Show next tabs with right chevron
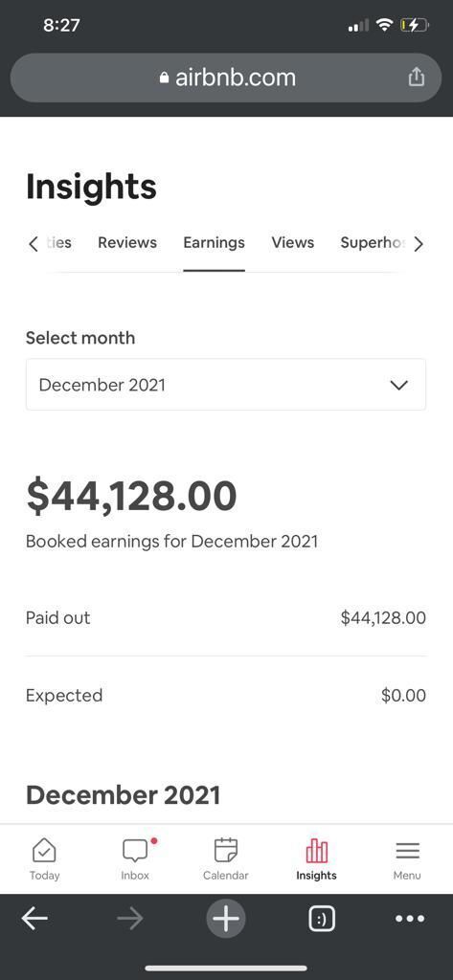Viewport: 453px width, 980px height. [419, 244]
